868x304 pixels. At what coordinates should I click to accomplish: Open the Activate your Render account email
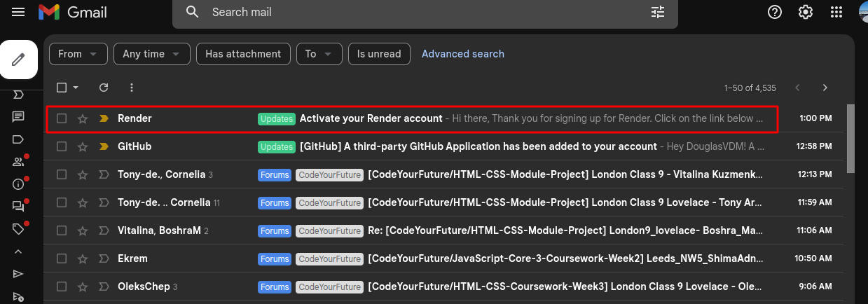coord(371,118)
